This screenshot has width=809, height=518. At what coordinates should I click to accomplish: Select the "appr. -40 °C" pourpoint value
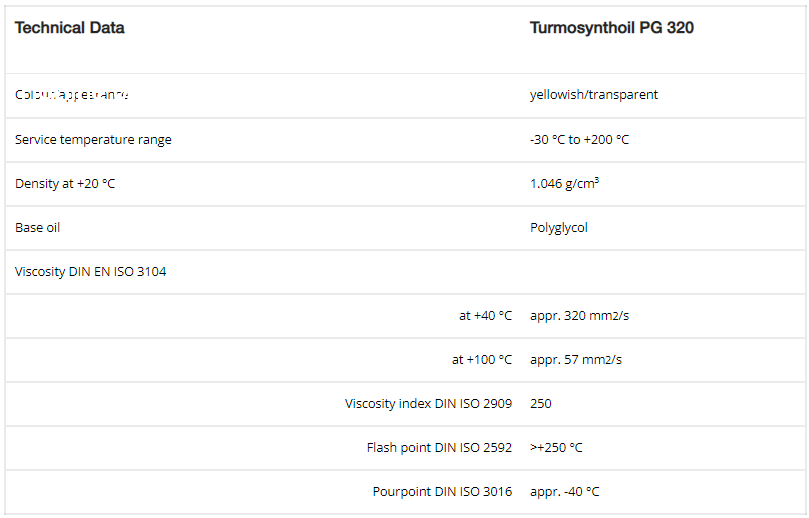[564, 491]
